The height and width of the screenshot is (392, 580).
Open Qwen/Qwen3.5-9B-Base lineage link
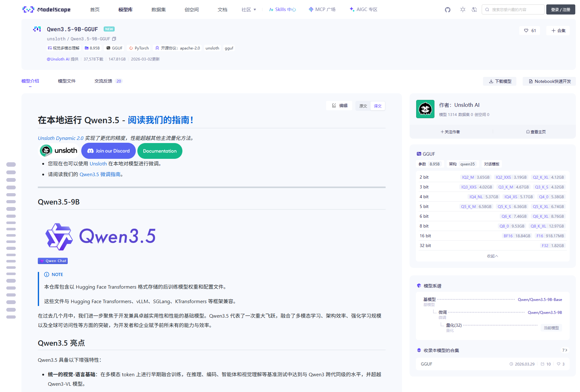click(x=540, y=299)
